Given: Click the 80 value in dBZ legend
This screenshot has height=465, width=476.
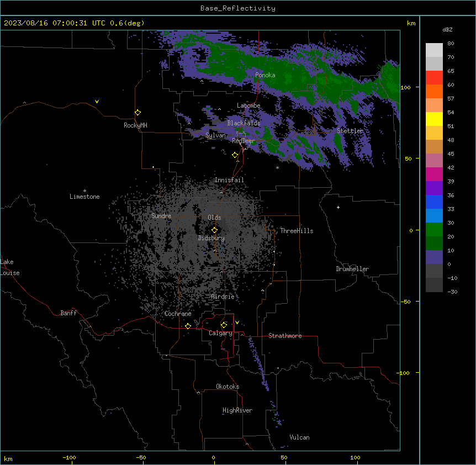Looking at the screenshot, I should [451, 44].
